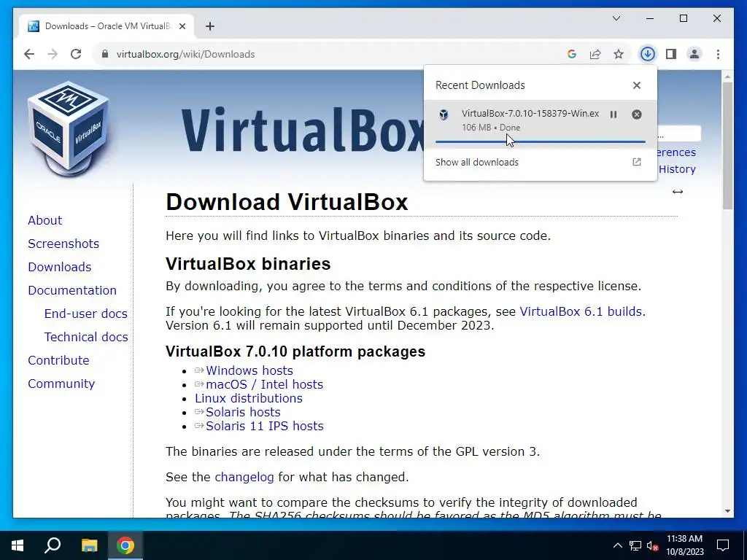Download the Windows hosts package
The width and height of the screenshot is (747, 560).
[249, 370]
